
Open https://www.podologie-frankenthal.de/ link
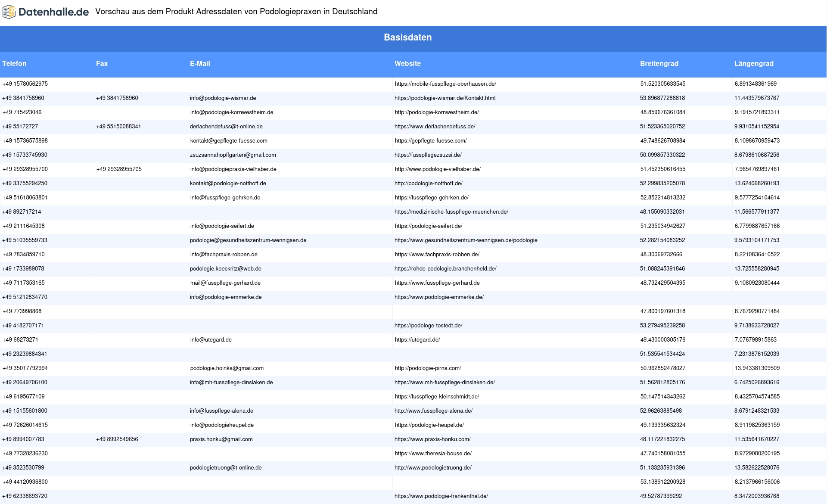[441, 496]
